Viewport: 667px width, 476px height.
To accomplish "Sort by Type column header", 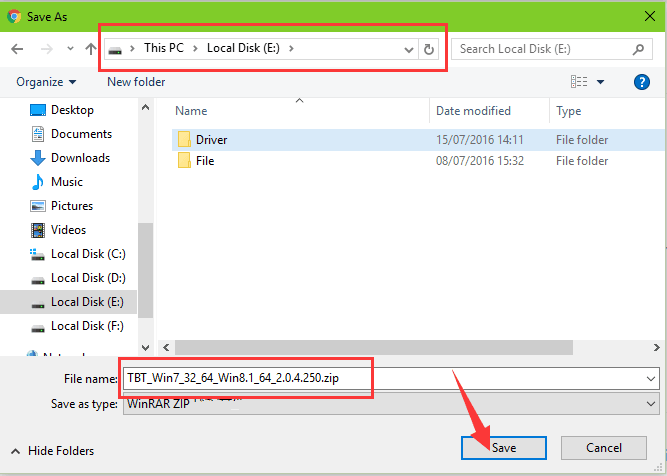I will point(568,111).
